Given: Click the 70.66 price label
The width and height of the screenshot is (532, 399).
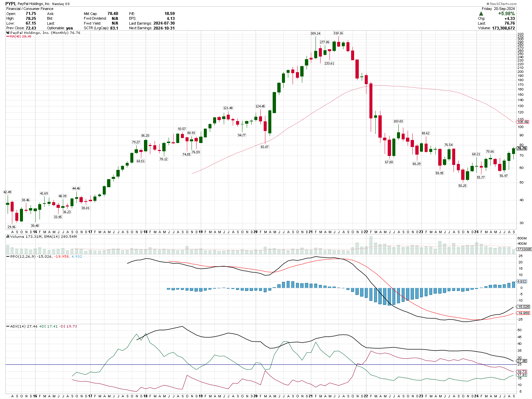Looking at the screenshot, I should (490, 152).
